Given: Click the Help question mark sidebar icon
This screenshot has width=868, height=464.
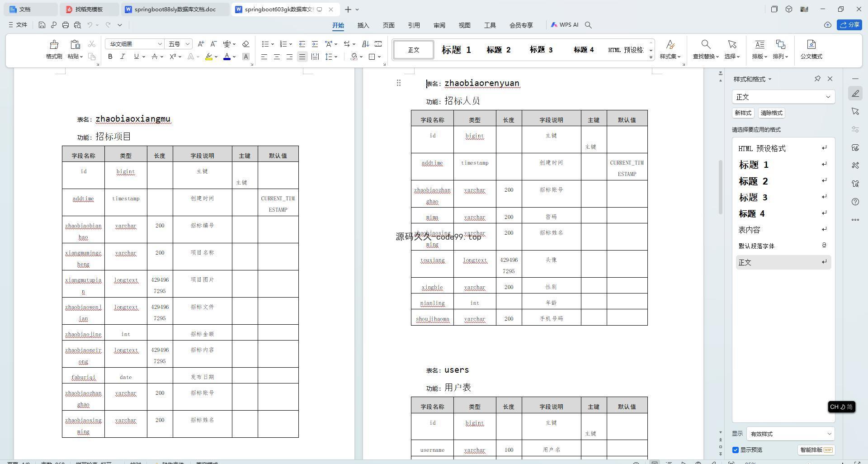Looking at the screenshot, I should point(855,202).
